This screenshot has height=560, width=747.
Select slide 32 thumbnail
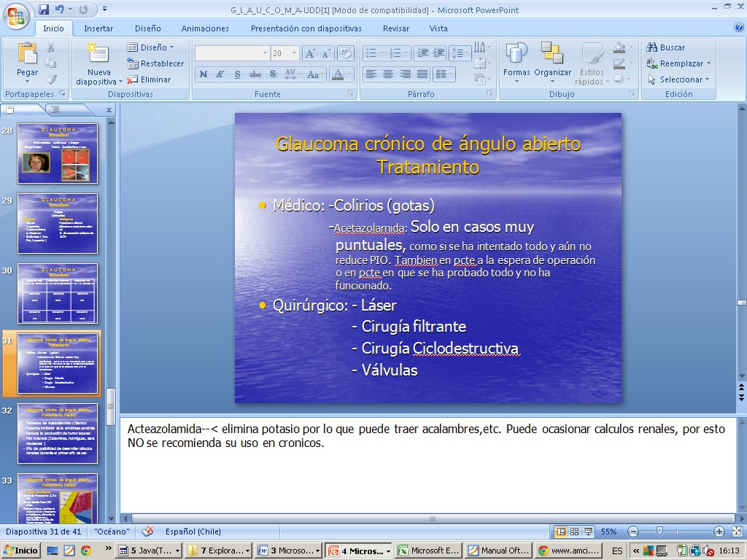coord(58,433)
